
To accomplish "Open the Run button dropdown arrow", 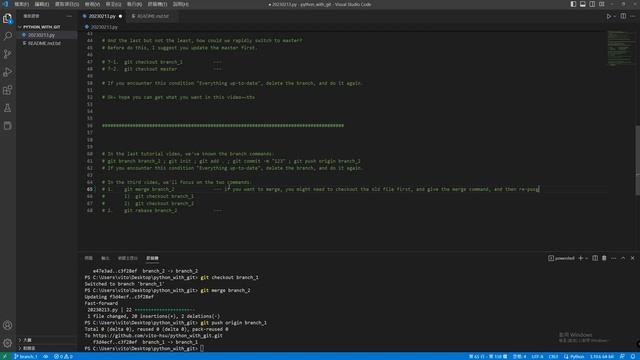I will coord(615,16).
